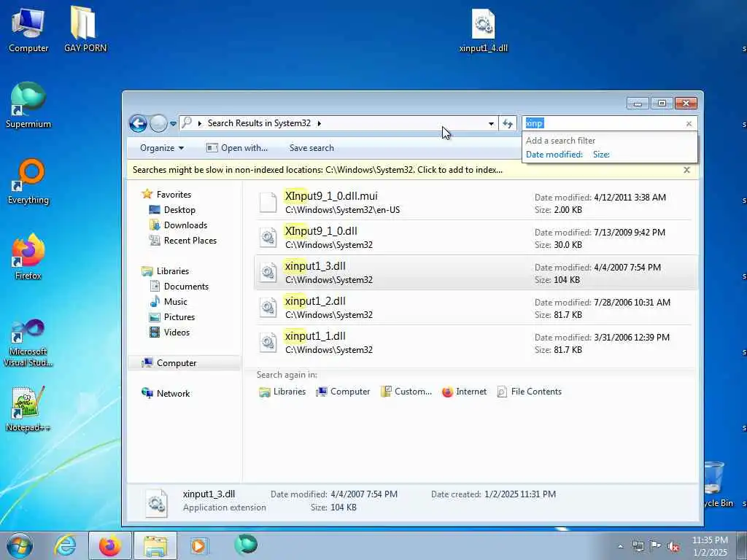Screen dimensions: 747x560
Task: Click the xinput1_1.dll file icon
Action: point(268,343)
